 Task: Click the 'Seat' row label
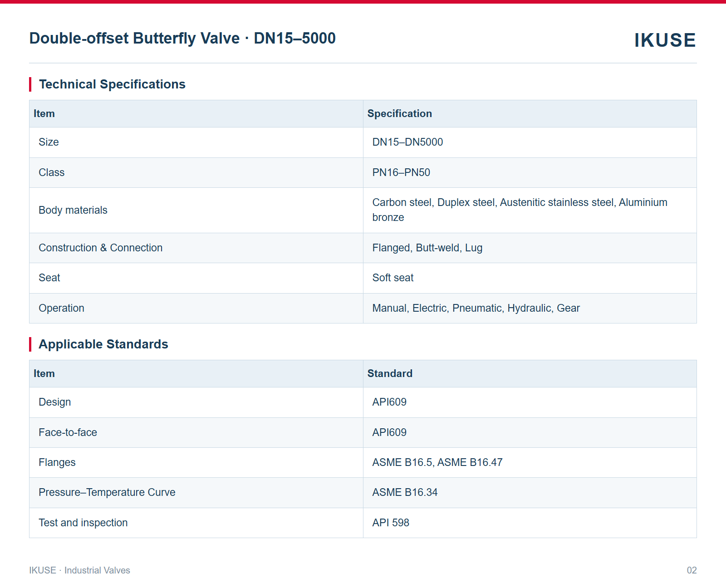click(49, 278)
